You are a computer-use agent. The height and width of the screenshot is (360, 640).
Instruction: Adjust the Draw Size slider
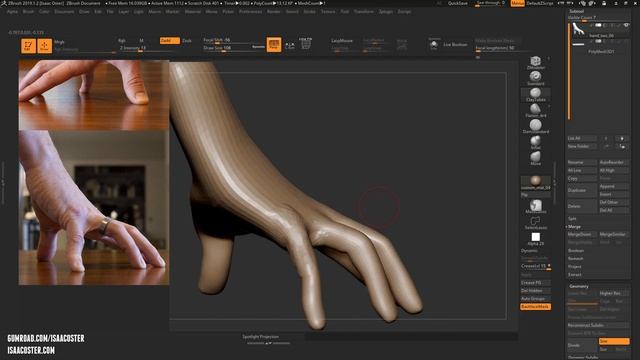[x=229, y=48]
